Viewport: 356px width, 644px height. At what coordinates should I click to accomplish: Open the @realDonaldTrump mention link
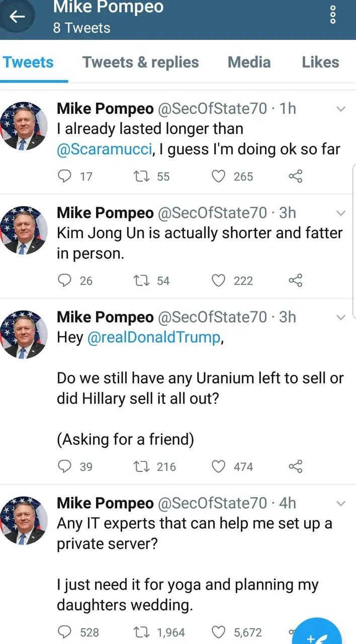point(154,338)
